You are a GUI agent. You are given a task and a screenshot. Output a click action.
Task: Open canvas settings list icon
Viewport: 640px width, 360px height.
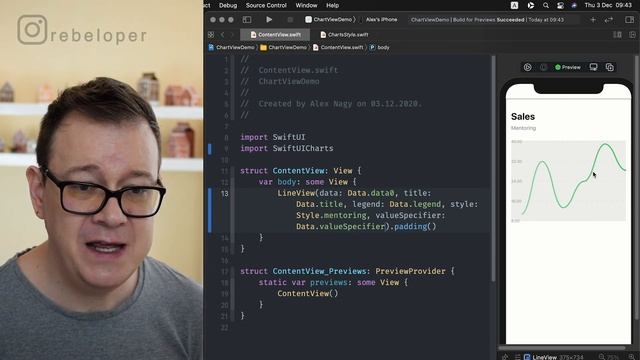517,357
